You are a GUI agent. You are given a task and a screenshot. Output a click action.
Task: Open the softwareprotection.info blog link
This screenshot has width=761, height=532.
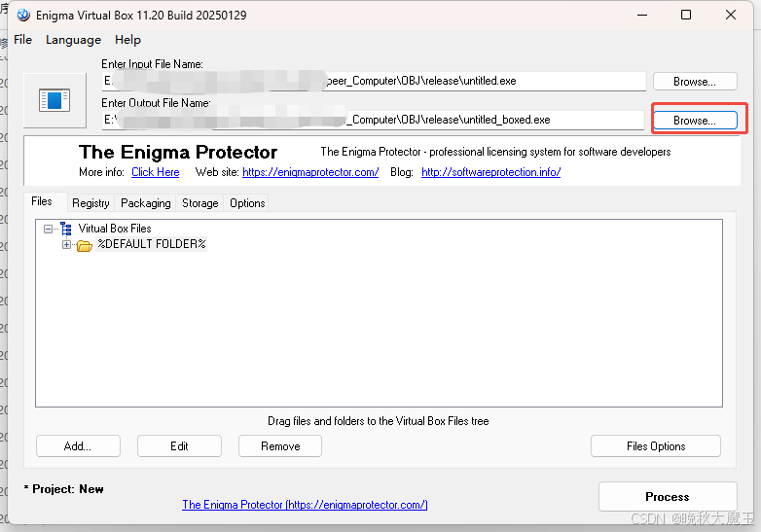[x=490, y=172]
